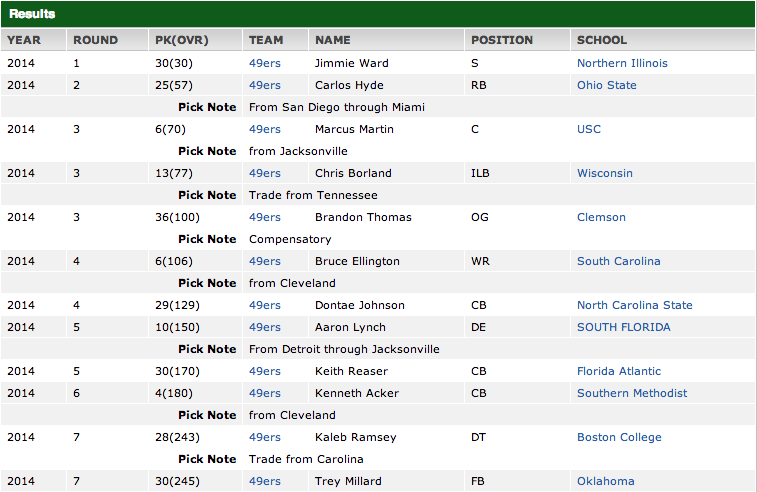Click the Southern Methodist school link
Screen dimensions: 757x492
point(632,393)
